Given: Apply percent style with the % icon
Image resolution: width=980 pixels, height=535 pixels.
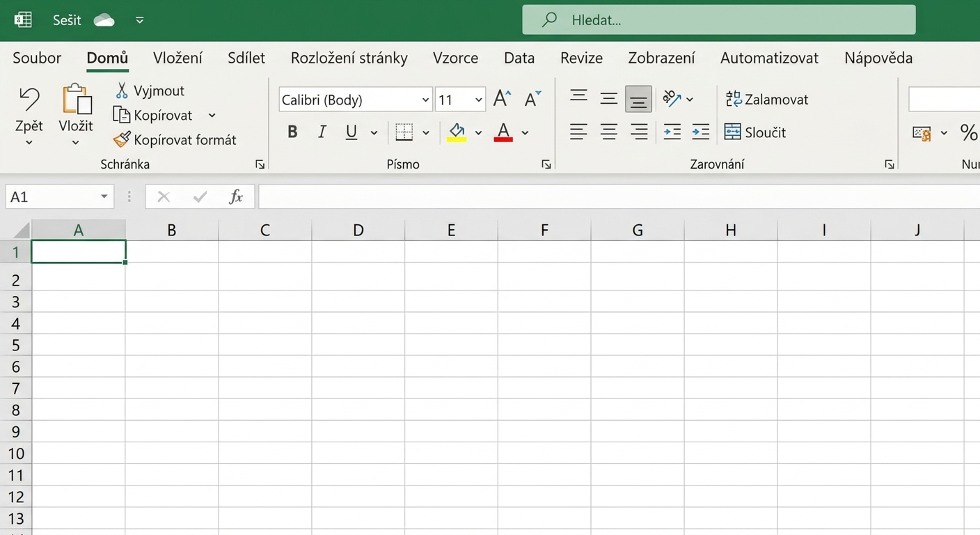Looking at the screenshot, I should coord(968,132).
